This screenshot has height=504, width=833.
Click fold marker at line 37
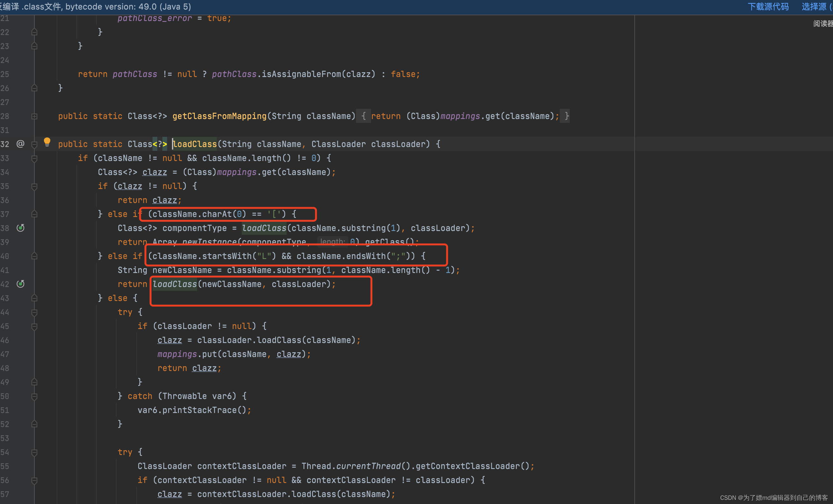(x=34, y=214)
